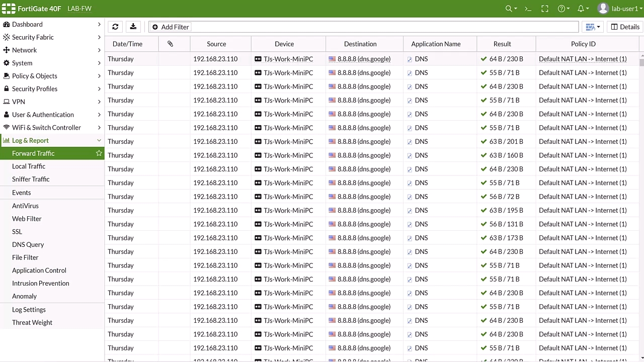Open the search magnifier in top bar
The height and width of the screenshot is (362, 644).
(x=511, y=9)
